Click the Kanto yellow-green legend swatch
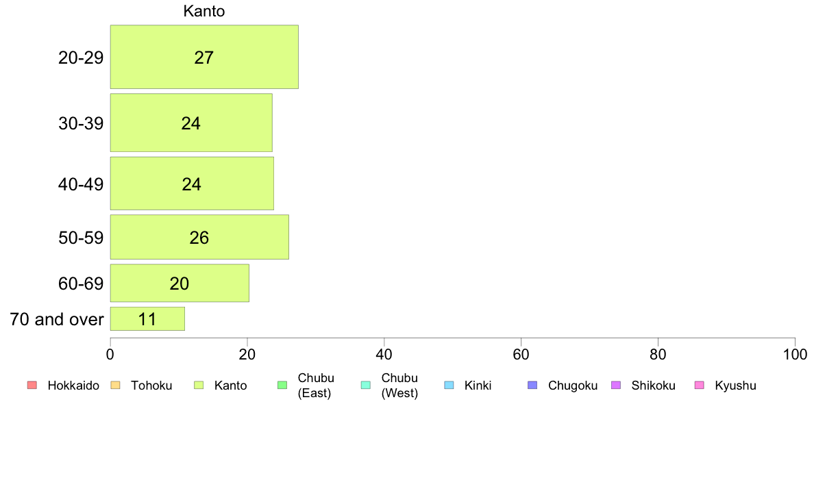The height and width of the screenshot is (504, 814). 199,385
